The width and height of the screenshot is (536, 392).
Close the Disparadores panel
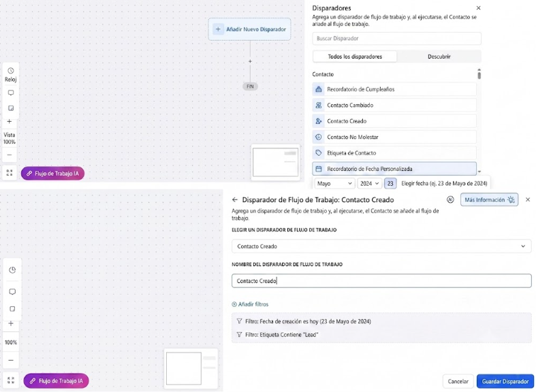478,8
